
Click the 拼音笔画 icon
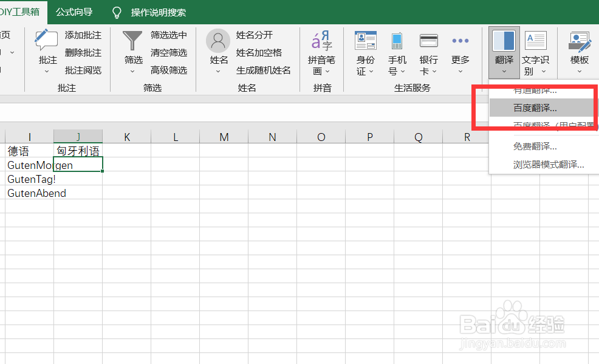coord(321,41)
